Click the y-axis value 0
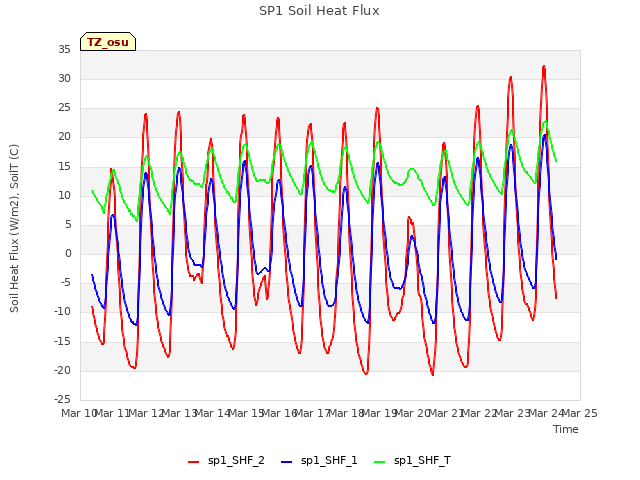 (x=68, y=253)
